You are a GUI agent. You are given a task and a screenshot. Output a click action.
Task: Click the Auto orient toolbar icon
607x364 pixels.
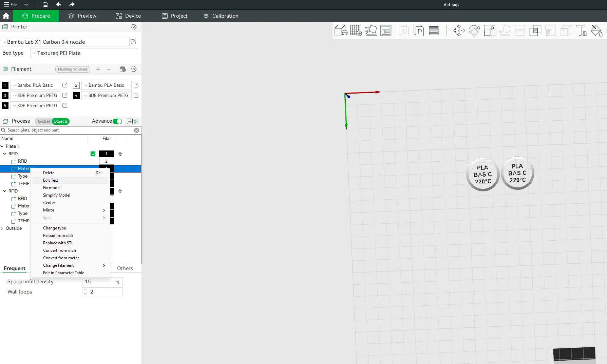[371, 31]
